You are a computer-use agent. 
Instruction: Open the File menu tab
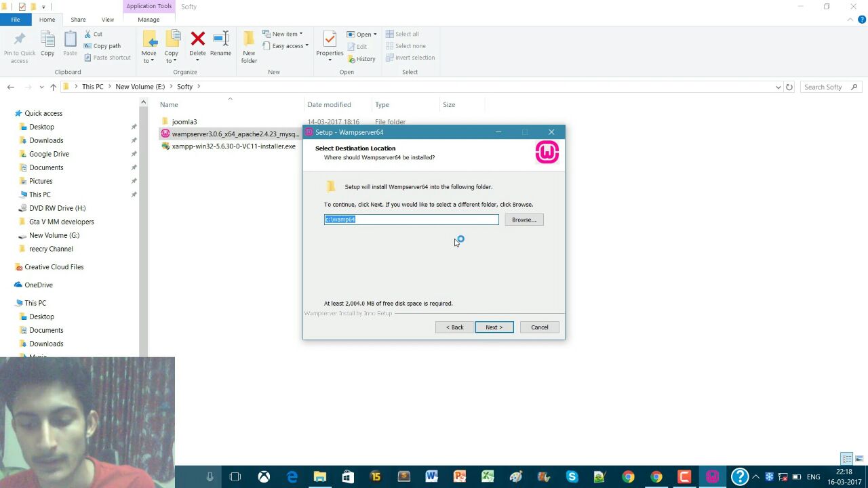click(15, 20)
